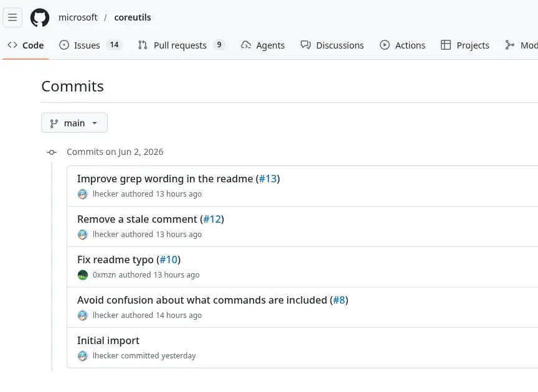This screenshot has height=392, width=538.
Task: Open the Discussions tab
Action: 332,45
